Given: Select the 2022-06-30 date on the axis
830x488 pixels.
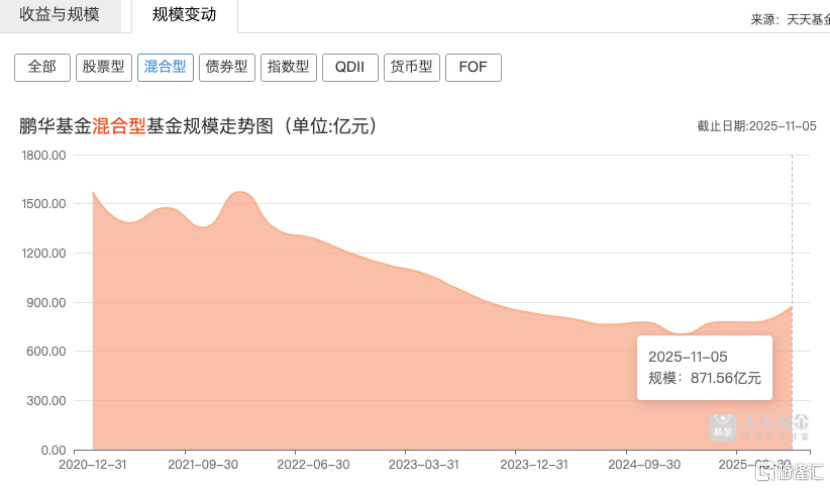Looking at the screenshot, I should [312, 464].
